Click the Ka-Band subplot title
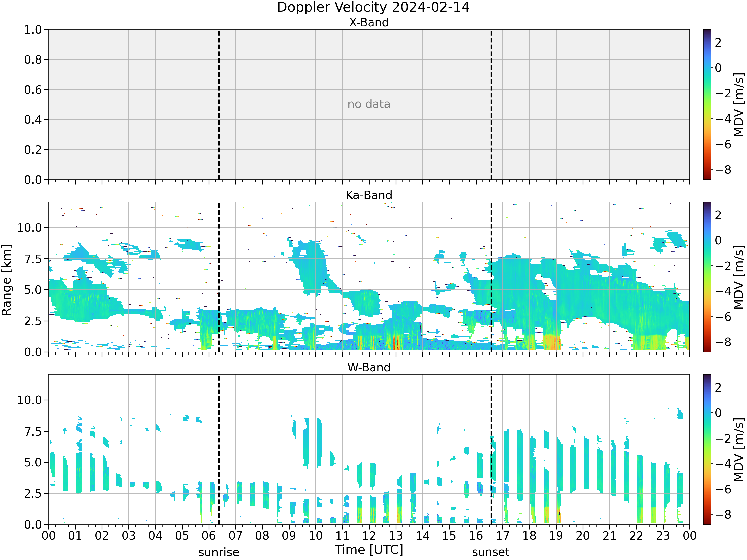The height and width of the screenshot is (560, 747). click(x=369, y=195)
